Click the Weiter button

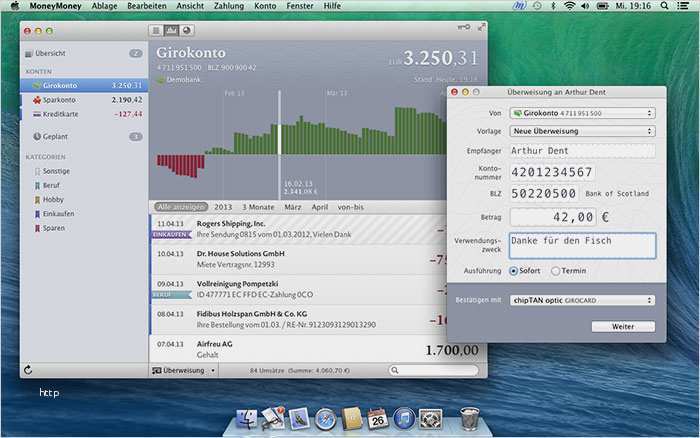(623, 326)
